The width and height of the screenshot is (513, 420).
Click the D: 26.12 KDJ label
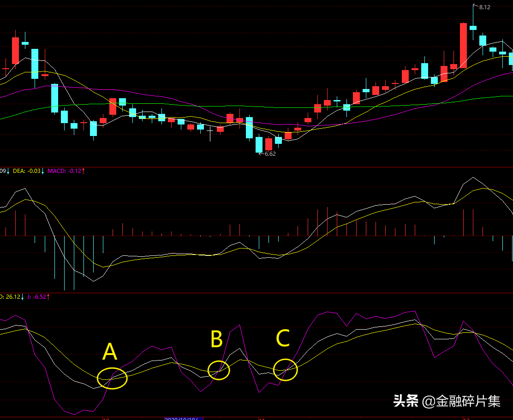click(x=10, y=297)
